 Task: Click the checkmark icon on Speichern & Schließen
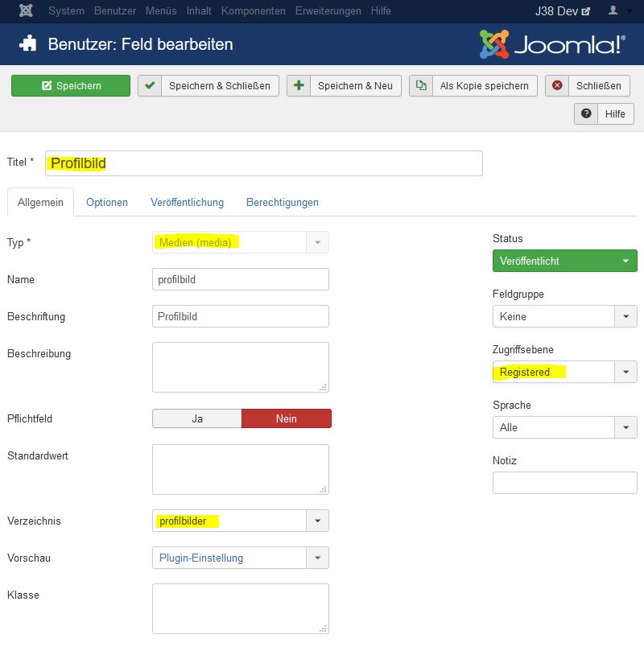[x=148, y=85]
